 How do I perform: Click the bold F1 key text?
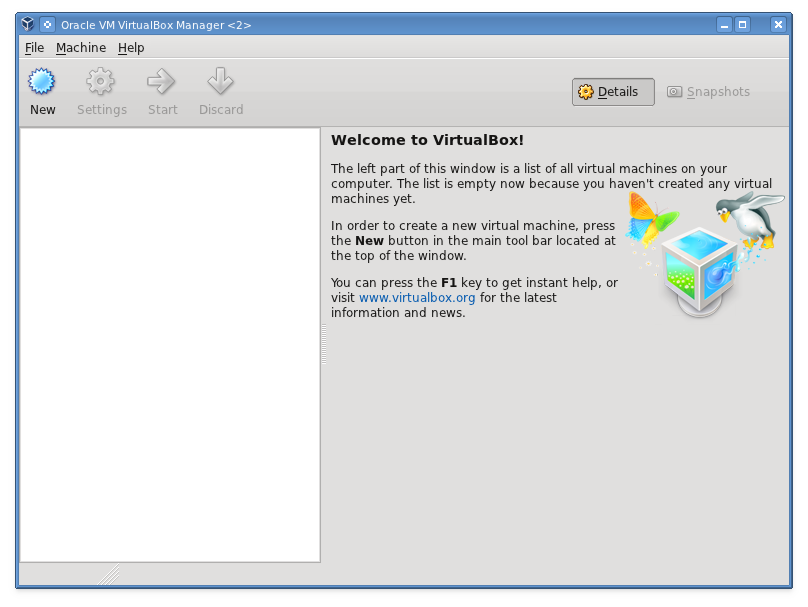[449, 283]
